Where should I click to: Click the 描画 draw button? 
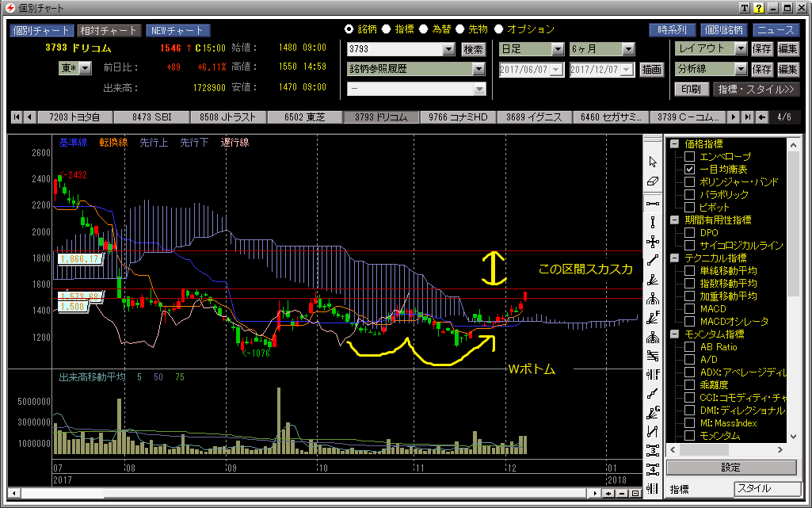651,69
